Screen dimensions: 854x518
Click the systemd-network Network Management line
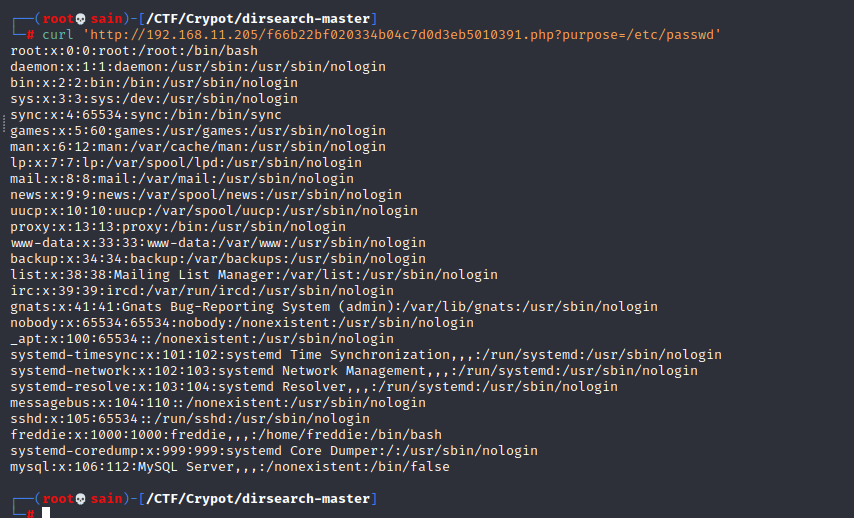click(353, 370)
